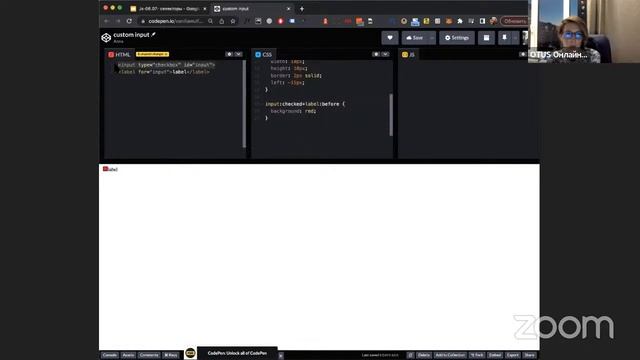The image size is (640, 360).
Task: Show the keyboard shortcuts Keys button
Action: 171,355
